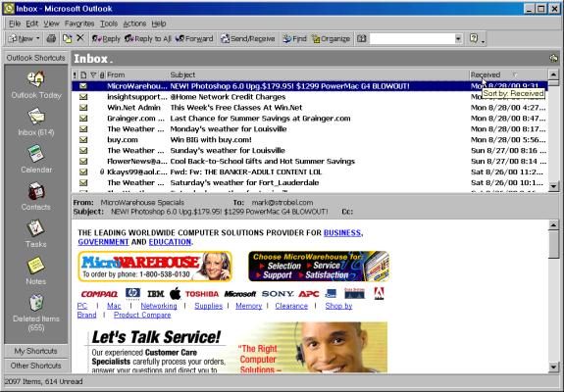
Task: Click the Office Assistant help icon
Action: tap(474, 38)
